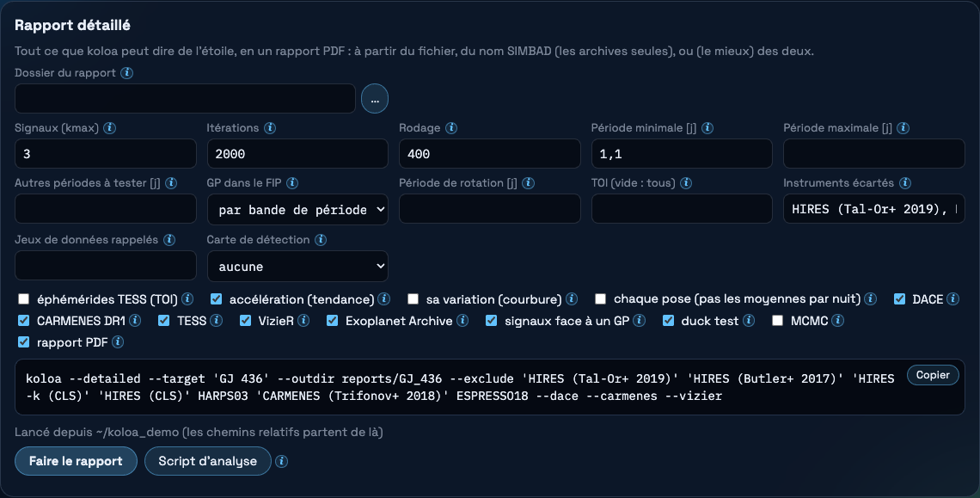Click the GP dans le FIP info icon
Viewport: 980px width, 498px height.
pos(292,182)
